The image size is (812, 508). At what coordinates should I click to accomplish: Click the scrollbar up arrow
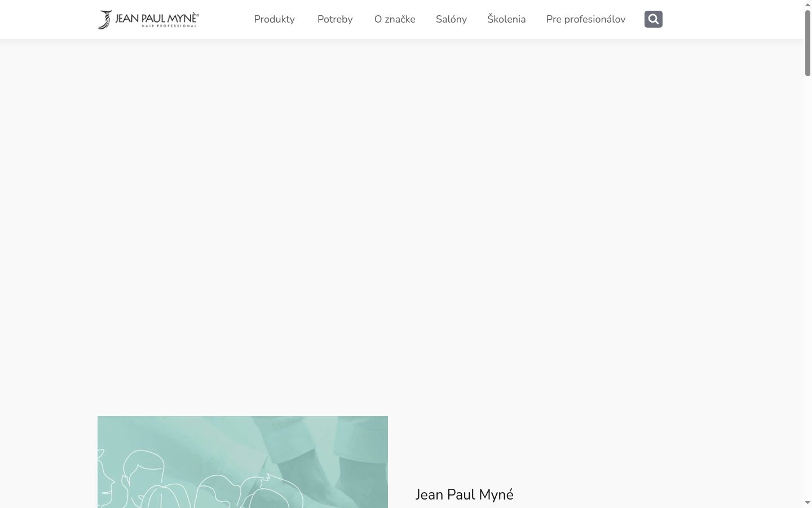tap(807, 5)
